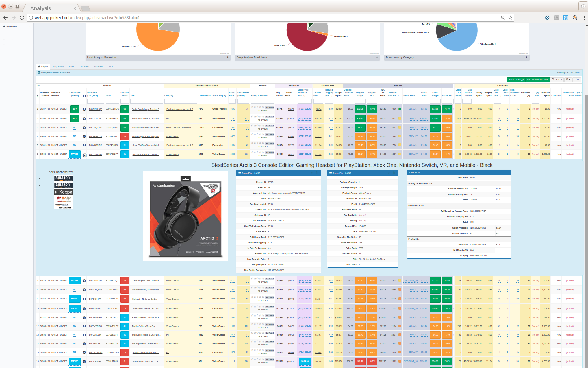Click MAYBE conclusion for SteelSeries Arctis 3 Console
The width and height of the screenshot is (588, 368).
point(75,154)
